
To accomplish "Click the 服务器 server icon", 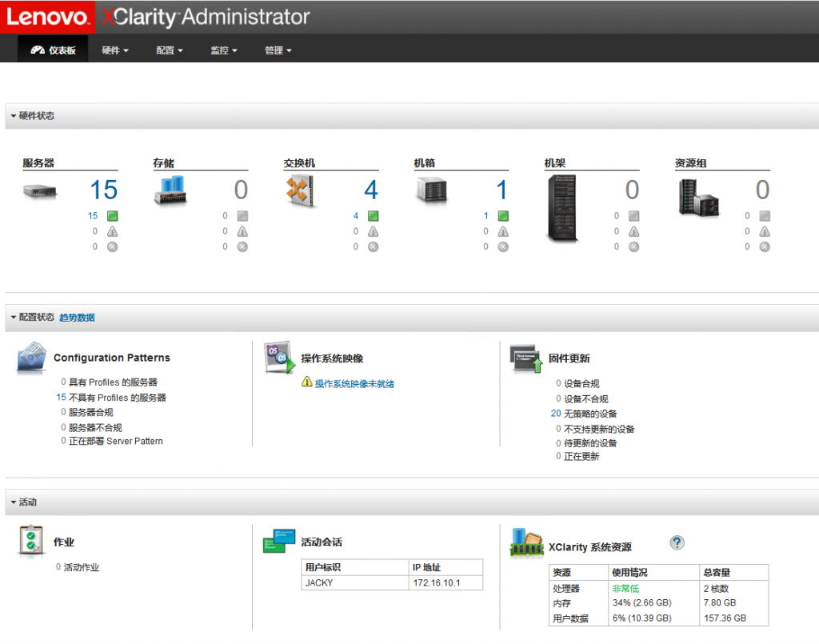I will point(40,190).
